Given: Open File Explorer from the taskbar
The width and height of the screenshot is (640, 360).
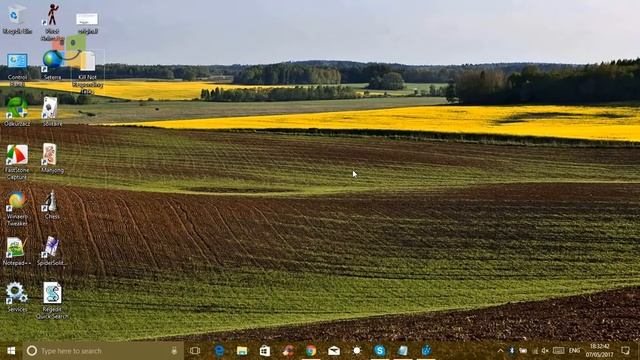Looking at the screenshot, I should click(x=242, y=351).
